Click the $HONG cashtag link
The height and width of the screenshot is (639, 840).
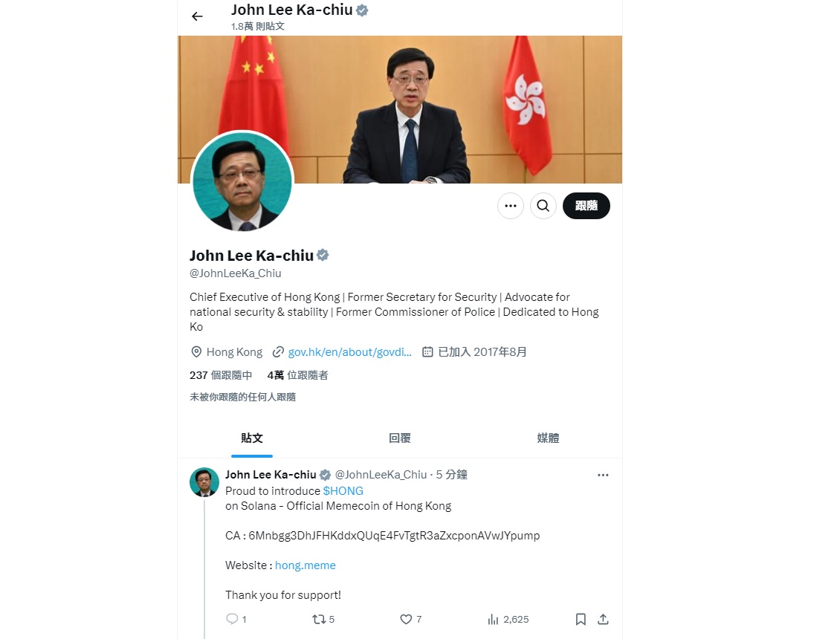click(x=343, y=490)
